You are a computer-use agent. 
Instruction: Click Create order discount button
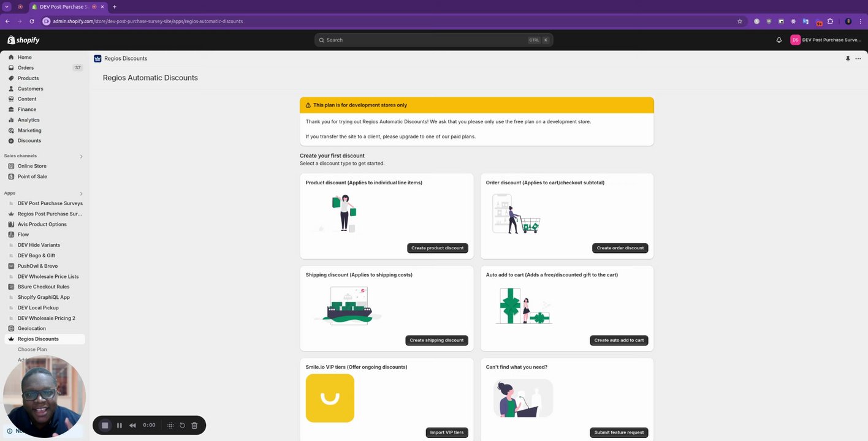(620, 248)
